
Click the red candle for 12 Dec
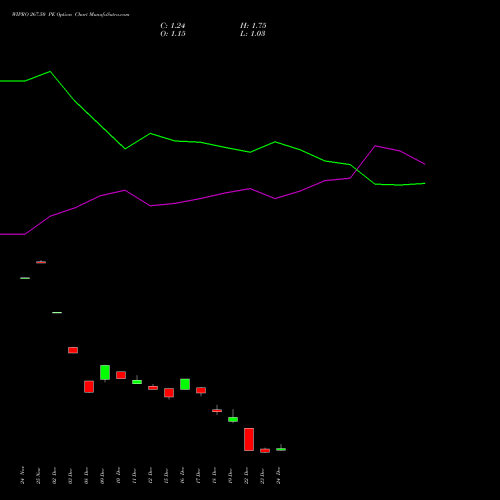coord(153,388)
